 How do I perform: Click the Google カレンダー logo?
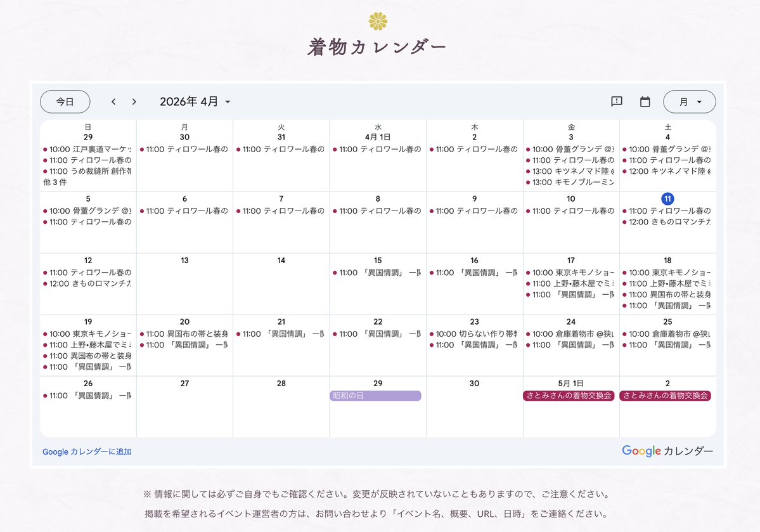point(667,451)
